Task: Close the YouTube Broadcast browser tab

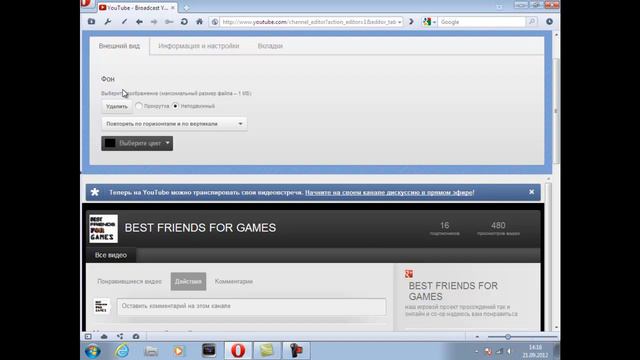Action: tap(173, 8)
